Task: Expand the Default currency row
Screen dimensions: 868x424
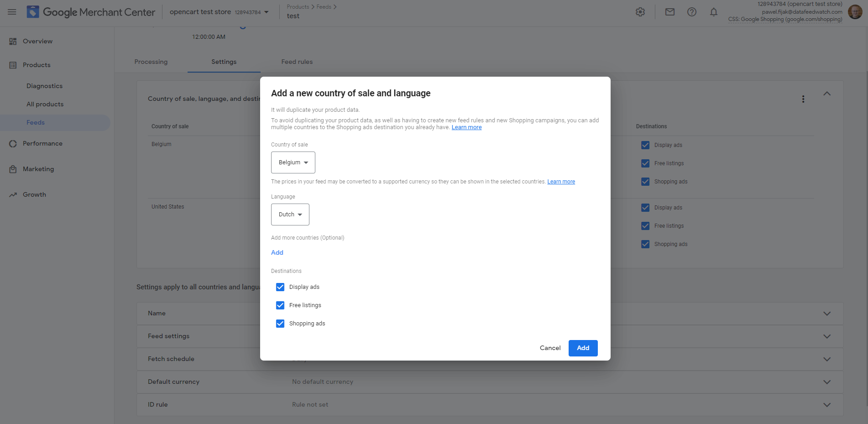Action: (x=826, y=382)
